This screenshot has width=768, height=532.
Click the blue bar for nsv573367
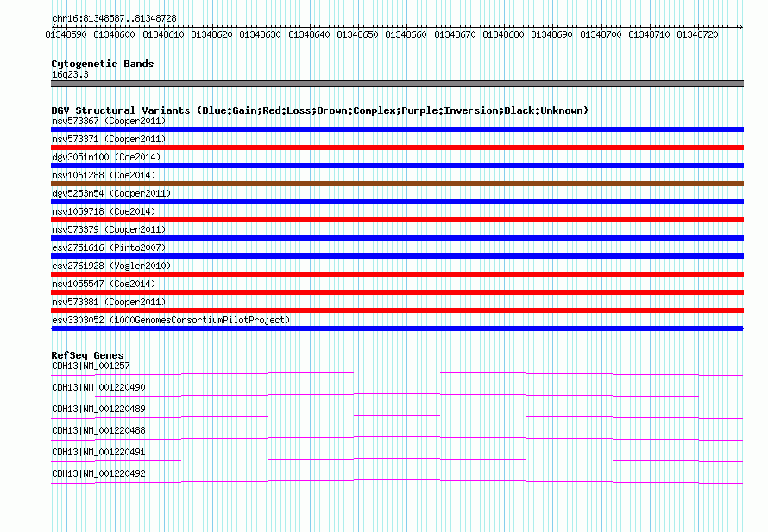tap(397, 129)
